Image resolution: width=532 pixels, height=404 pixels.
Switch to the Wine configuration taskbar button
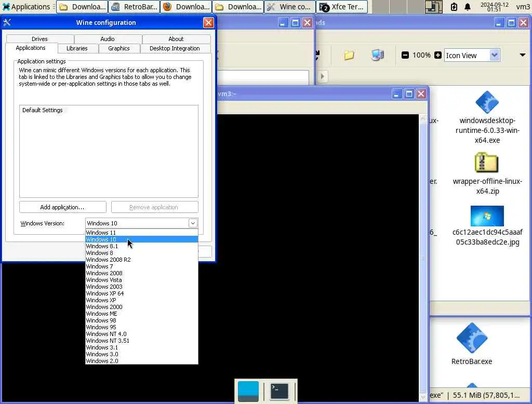coord(290,7)
